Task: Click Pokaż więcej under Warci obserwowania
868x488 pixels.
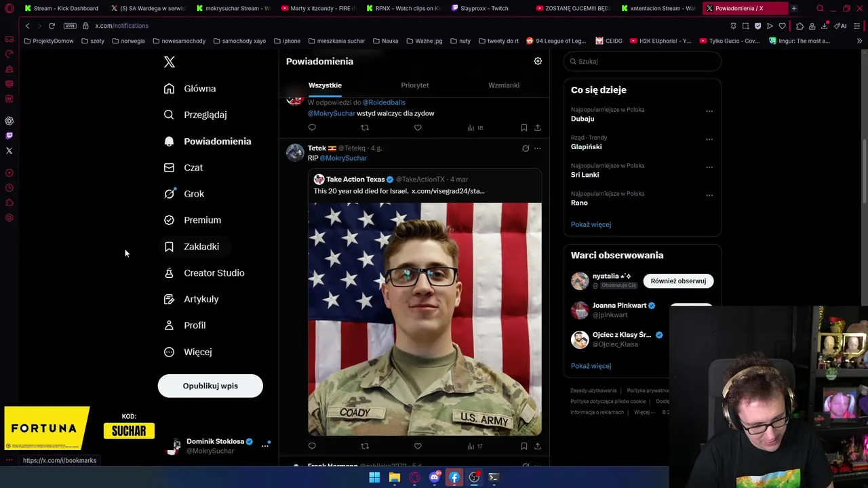Action: tap(591, 366)
